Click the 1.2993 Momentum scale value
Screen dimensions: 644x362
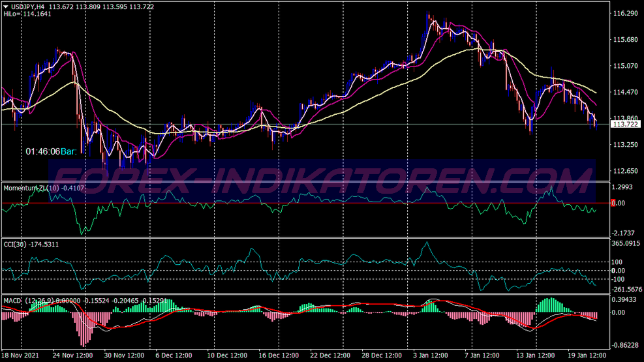point(624,187)
